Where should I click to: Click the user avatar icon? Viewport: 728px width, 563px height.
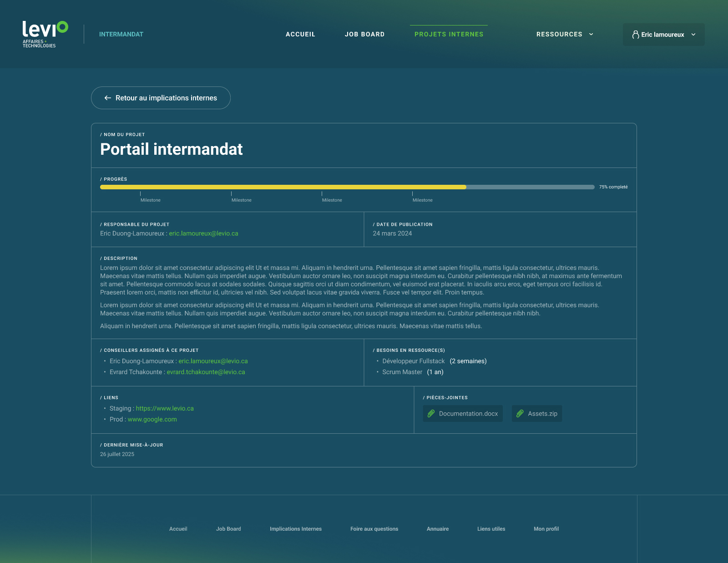(635, 34)
